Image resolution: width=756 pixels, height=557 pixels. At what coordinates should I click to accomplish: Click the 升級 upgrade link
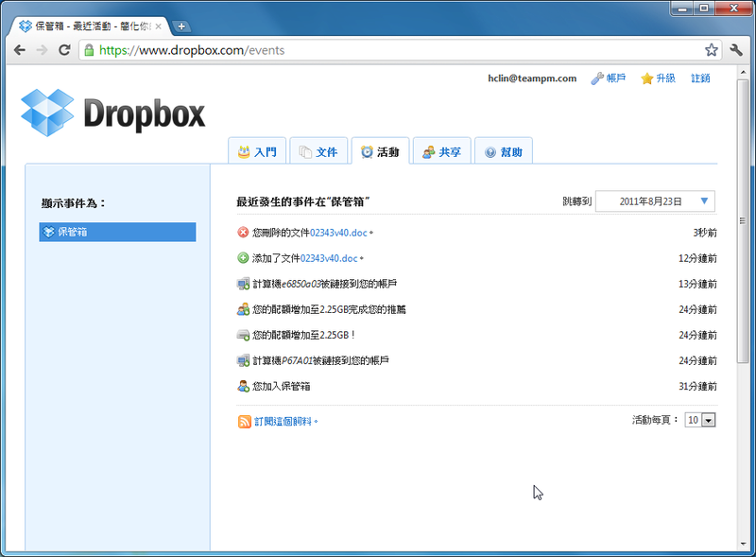coord(665,78)
